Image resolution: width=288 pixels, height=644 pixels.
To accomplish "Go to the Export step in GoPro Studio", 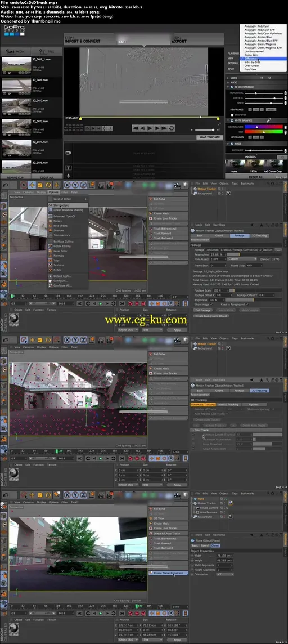I will click(179, 40).
